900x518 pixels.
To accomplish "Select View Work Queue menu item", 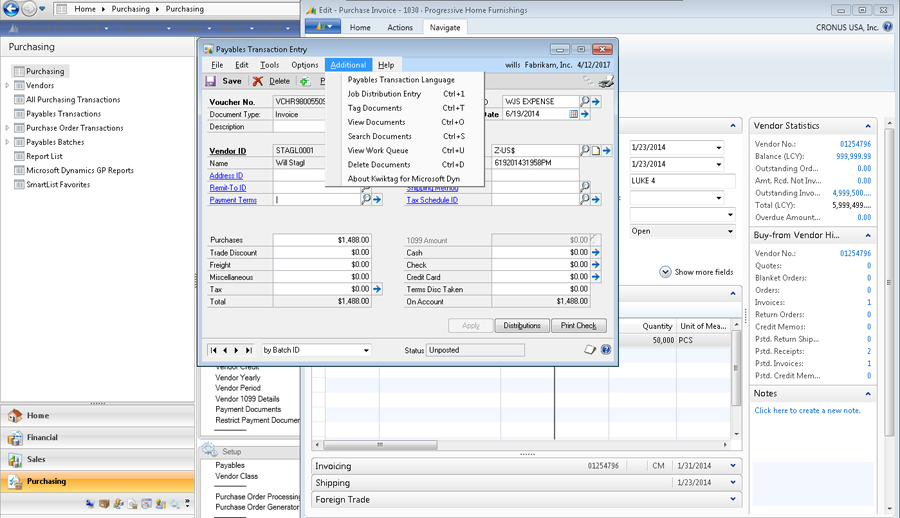I will pyautogui.click(x=405, y=150).
